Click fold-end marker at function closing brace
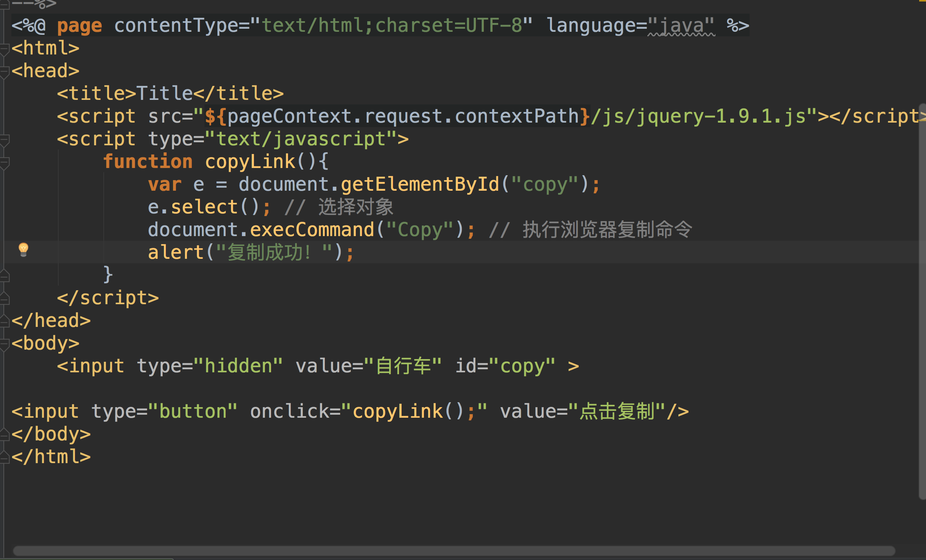 point(5,276)
